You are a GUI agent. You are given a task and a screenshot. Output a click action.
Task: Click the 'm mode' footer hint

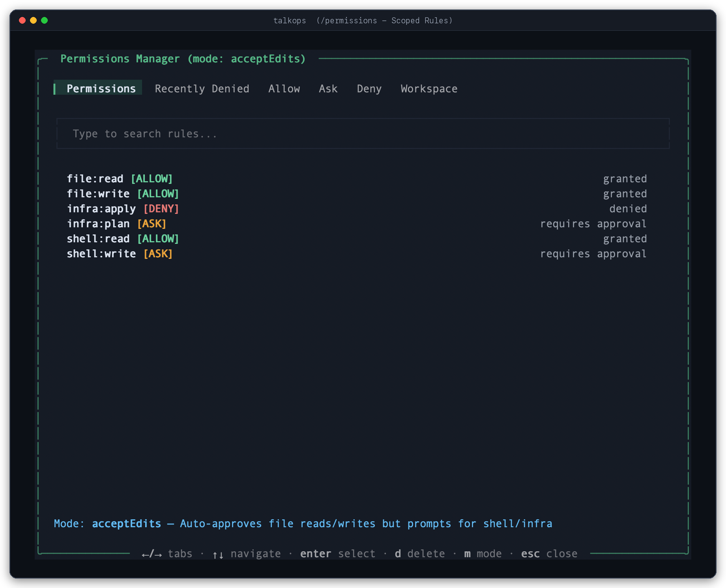point(483,554)
